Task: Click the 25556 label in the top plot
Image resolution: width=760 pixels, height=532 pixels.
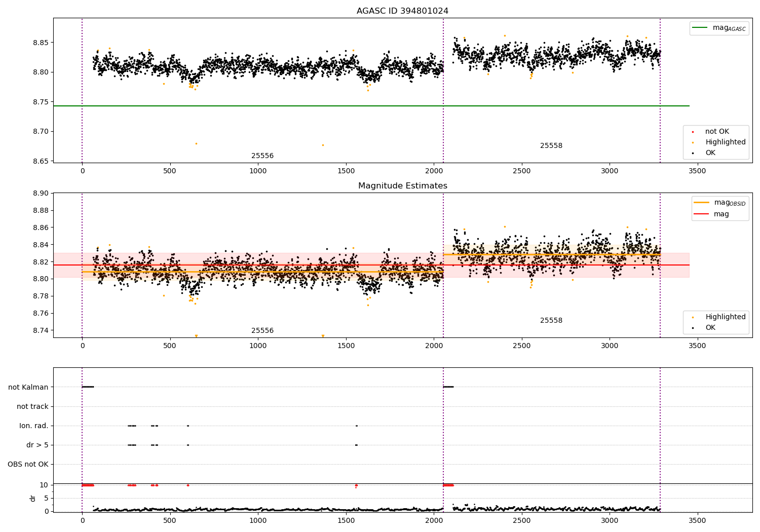Action: coord(262,156)
